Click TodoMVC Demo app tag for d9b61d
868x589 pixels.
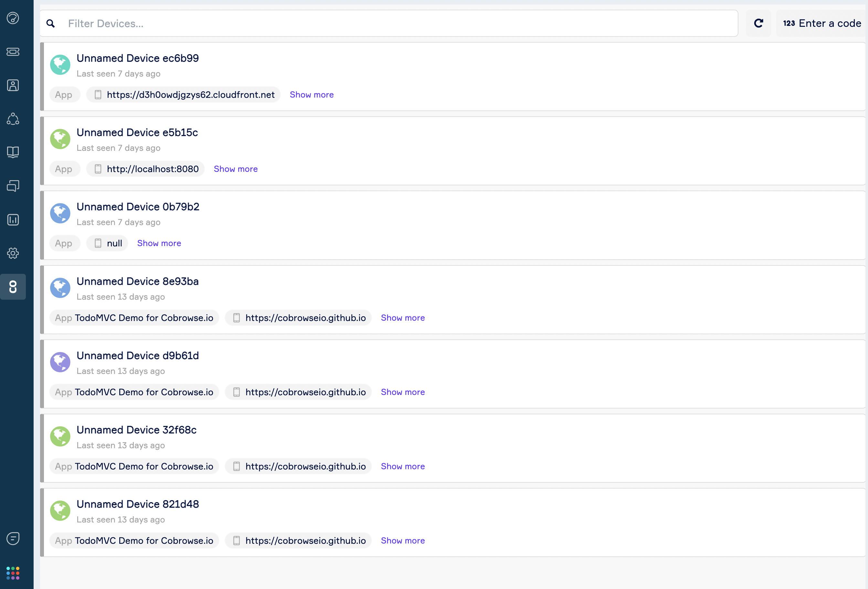(134, 392)
